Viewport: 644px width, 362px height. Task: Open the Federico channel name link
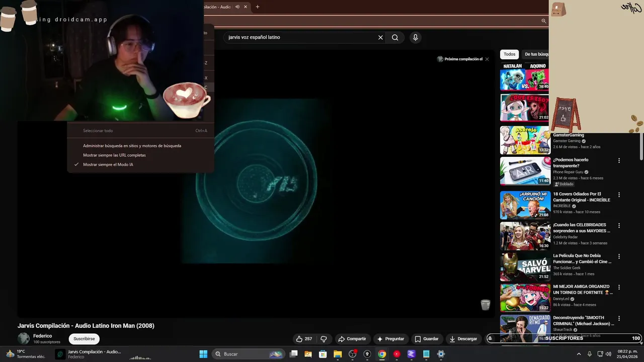pyautogui.click(x=42, y=336)
